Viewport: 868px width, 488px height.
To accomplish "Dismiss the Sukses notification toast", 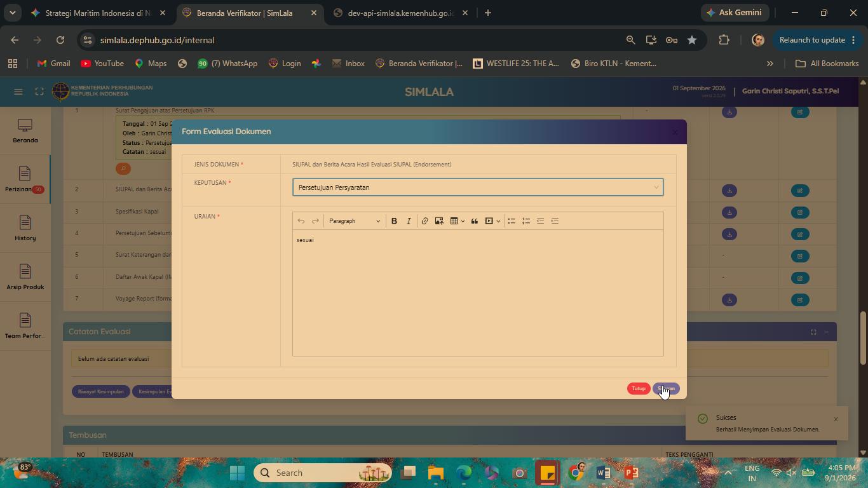I will [836, 419].
